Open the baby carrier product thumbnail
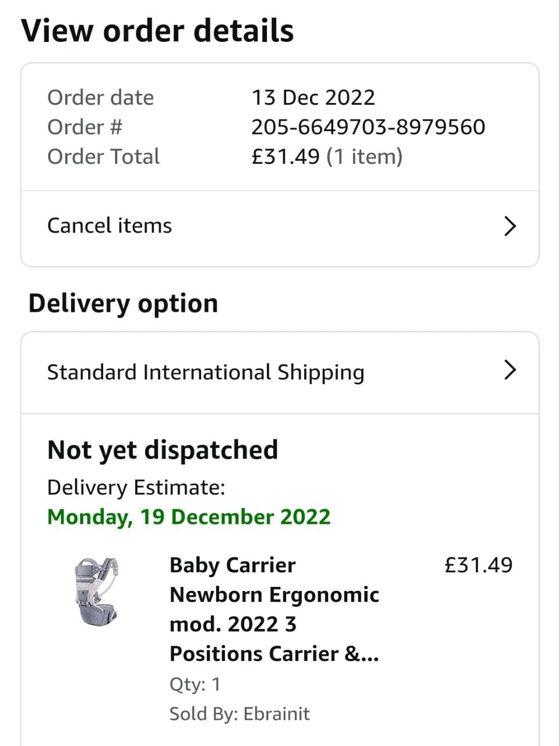 point(97,591)
